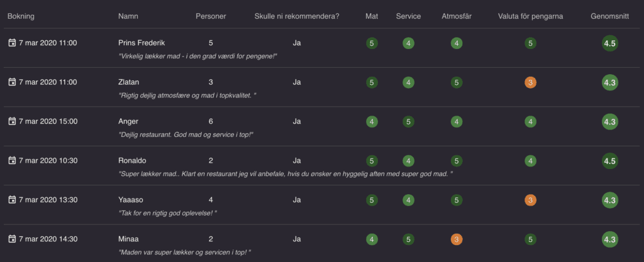Click calendar icon beside Zlatan's booking date

(x=13, y=82)
